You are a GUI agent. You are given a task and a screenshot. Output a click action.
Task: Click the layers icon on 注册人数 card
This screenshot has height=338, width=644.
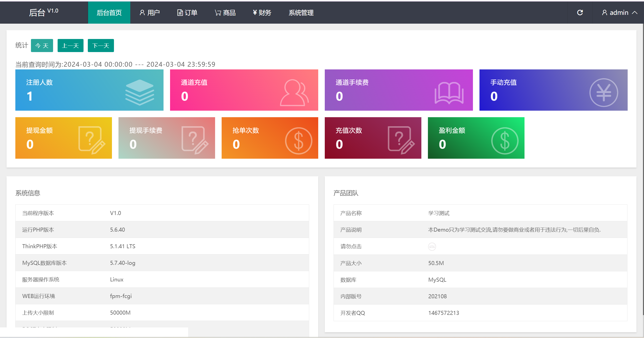tap(139, 93)
